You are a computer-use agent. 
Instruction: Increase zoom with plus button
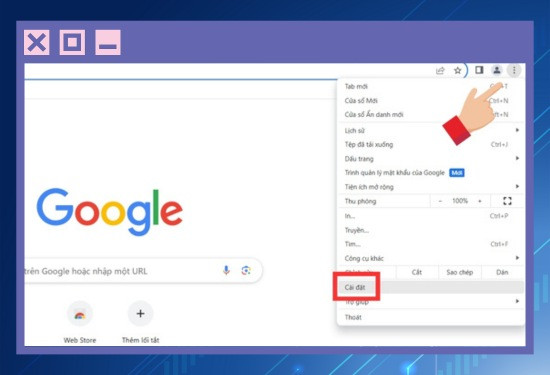pyautogui.click(x=479, y=201)
